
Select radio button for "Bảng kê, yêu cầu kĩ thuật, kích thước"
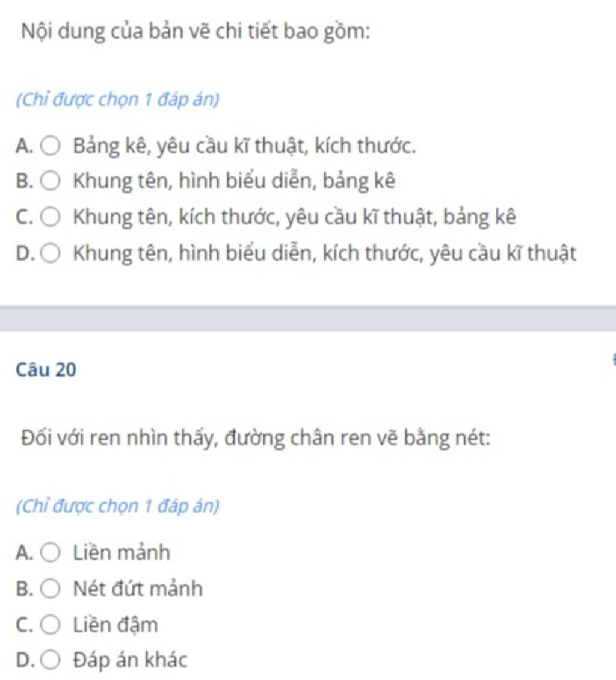pos(50,146)
